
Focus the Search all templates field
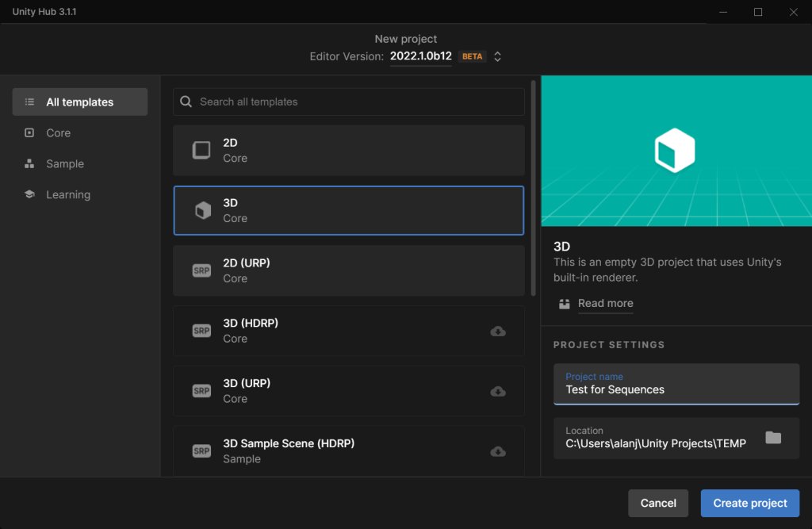click(349, 102)
